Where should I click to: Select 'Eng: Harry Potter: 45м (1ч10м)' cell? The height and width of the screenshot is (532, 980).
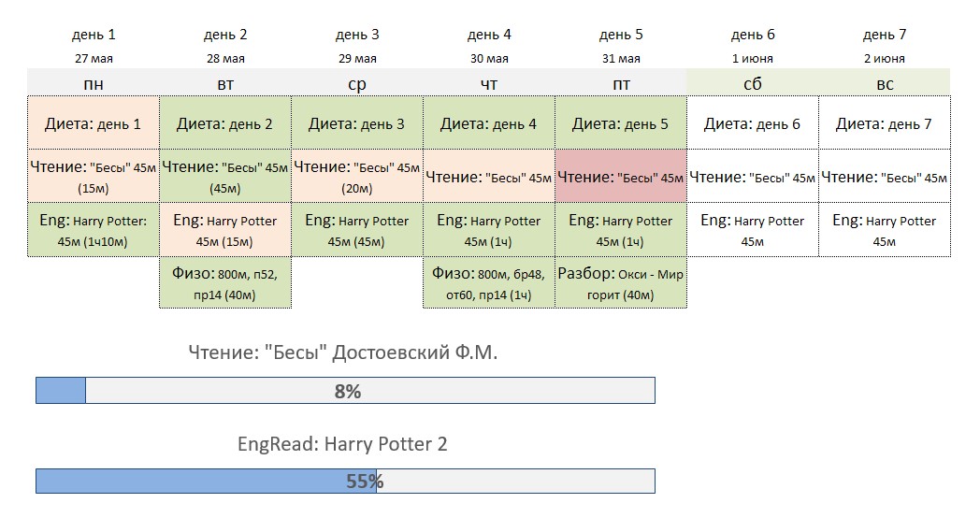(x=94, y=229)
